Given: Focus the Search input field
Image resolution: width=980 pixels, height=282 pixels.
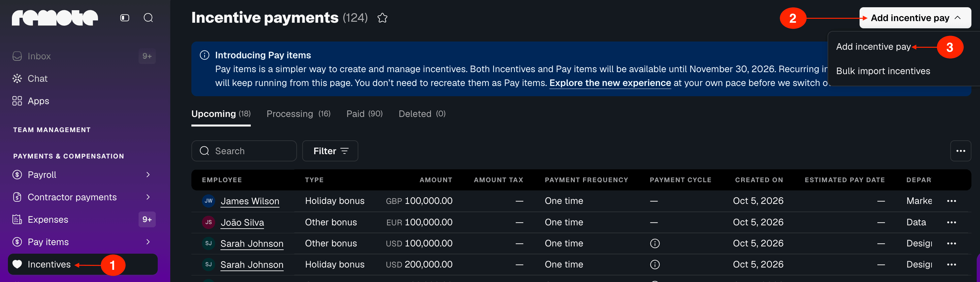Looking at the screenshot, I should [244, 151].
